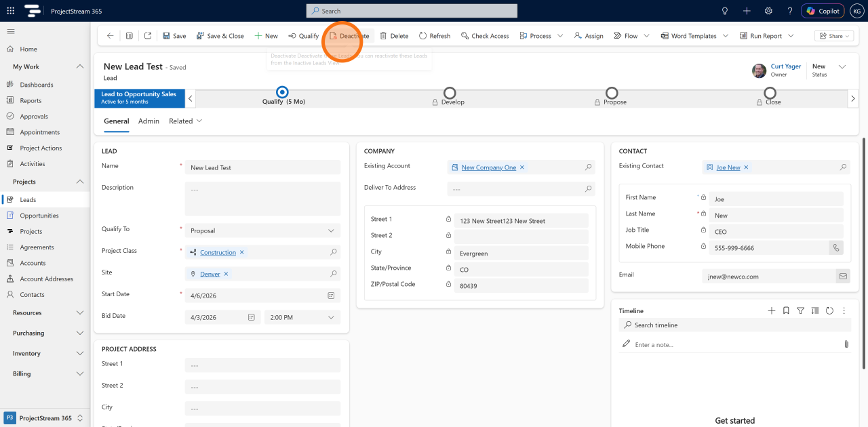Open the timeline filter
Viewport: 868px width, 427px height.
(x=801, y=310)
